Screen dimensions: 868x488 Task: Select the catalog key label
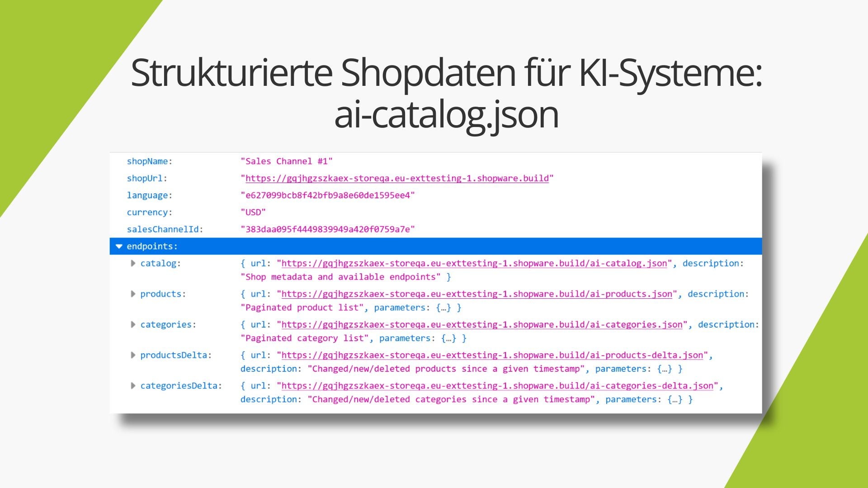160,263
